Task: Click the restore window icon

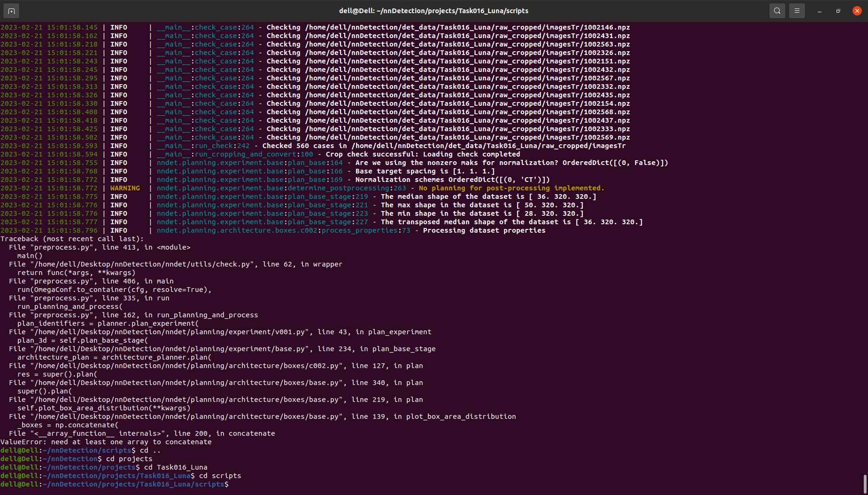Action: tap(839, 10)
